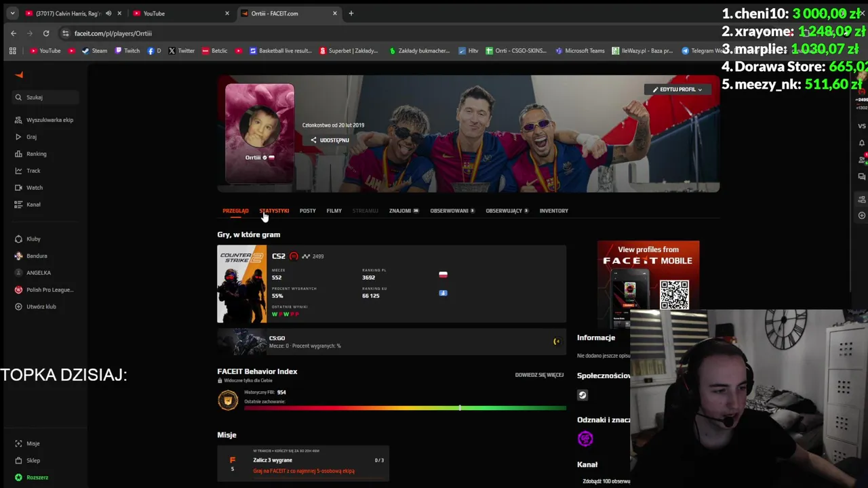Click the Counter-Strike 2 game thumbnail
This screenshot has height=488, width=868.
coord(242,285)
